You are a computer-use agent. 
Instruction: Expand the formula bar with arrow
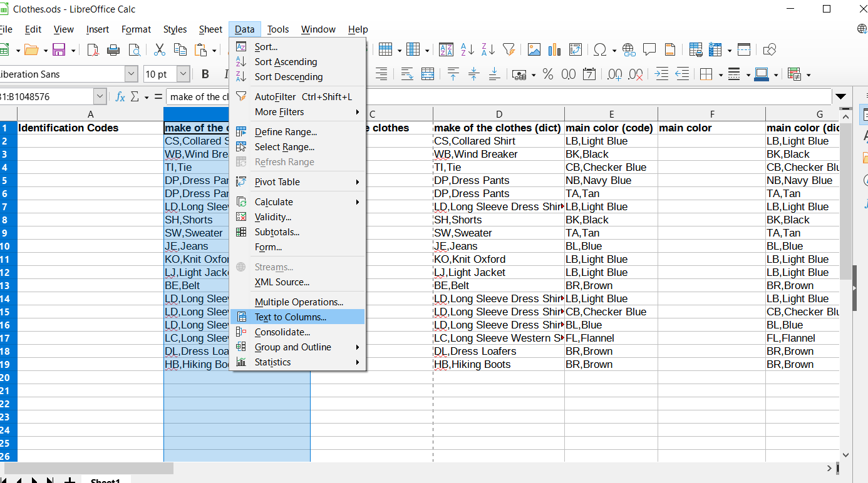(840, 97)
